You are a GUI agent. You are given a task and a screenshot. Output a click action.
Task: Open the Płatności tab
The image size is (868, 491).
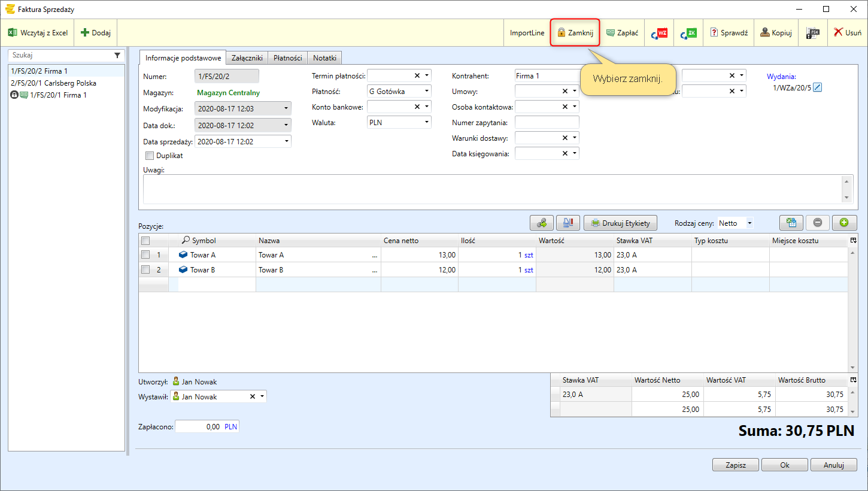click(x=287, y=58)
